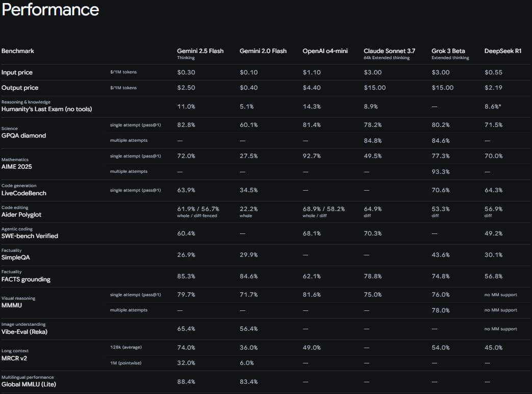Click the GPQA diamond row label
Viewport: 532px width, 394px height.
(23, 136)
